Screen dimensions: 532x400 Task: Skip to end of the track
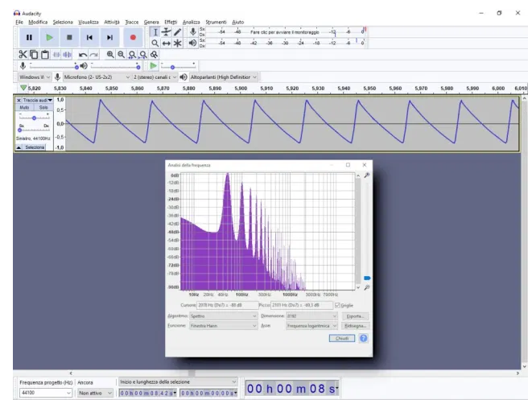pyautogui.click(x=109, y=37)
